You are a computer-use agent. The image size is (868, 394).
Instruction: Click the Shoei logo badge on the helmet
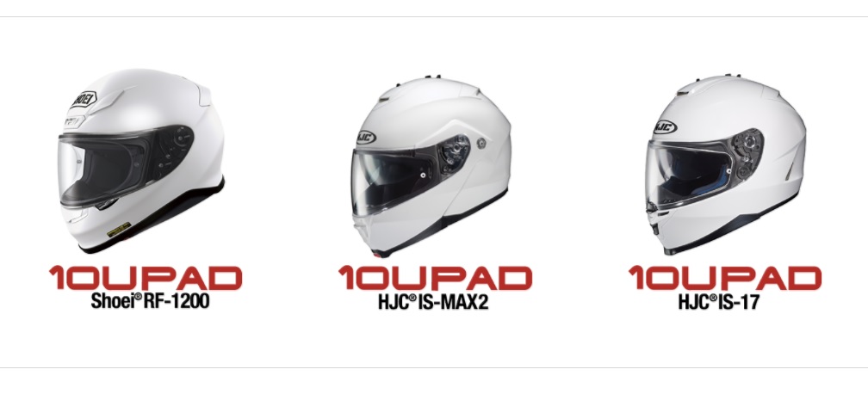84,100
